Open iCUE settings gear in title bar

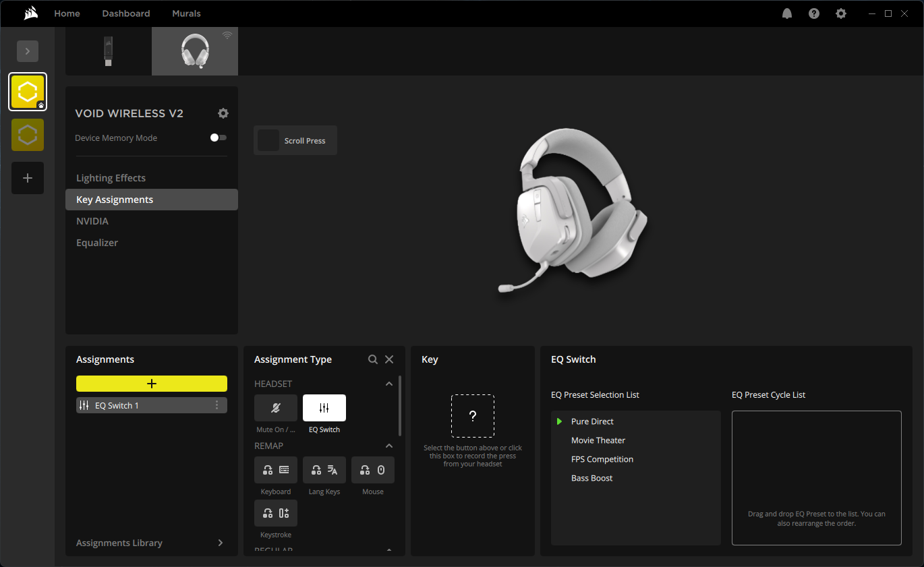pyautogui.click(x=841, y=13)
